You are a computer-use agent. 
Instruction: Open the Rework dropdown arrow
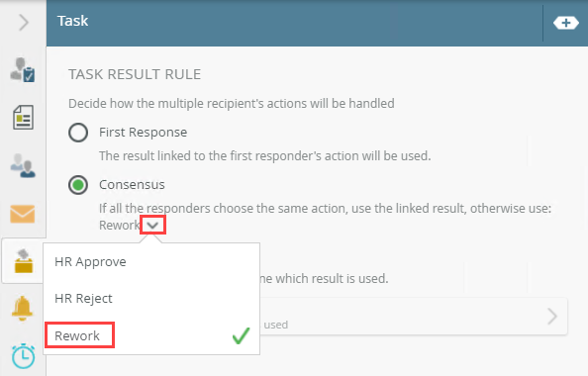(x=152, y=226)
